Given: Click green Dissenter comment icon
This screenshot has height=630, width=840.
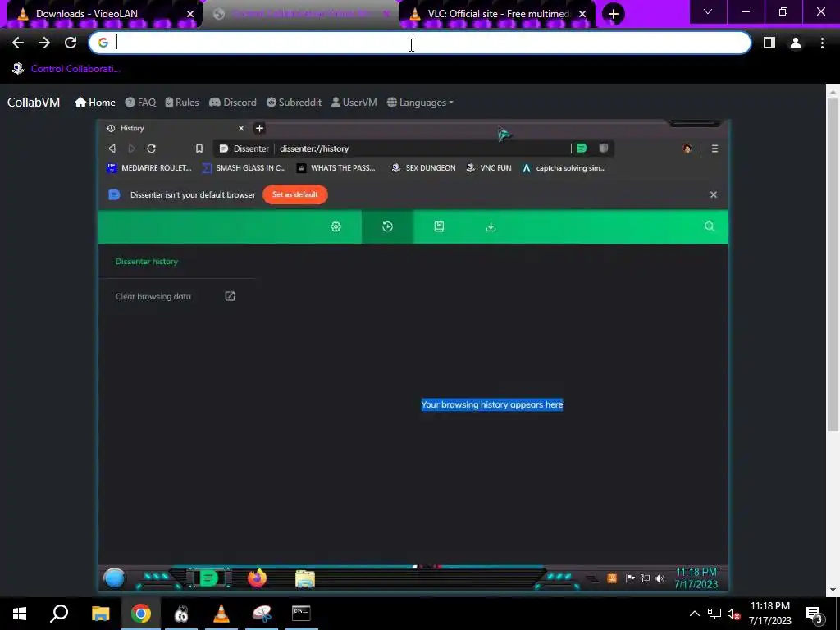Looking at the screenshot, I should point(582,148).
